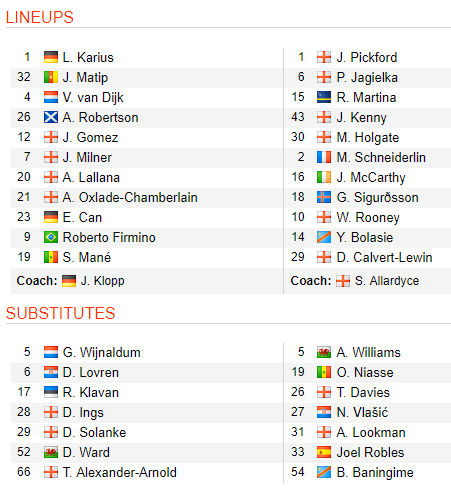Click the DR Congo flag beside Y. Bolasie

(324, 237)
